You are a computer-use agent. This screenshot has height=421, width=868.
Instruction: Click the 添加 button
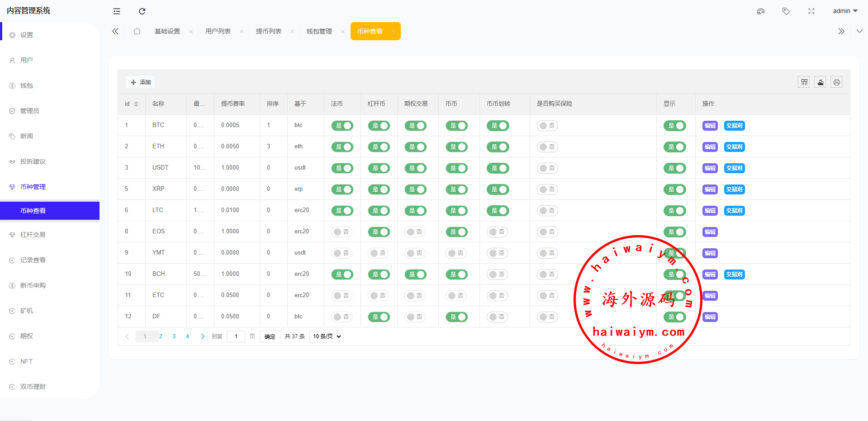click(x=141, y=82)
